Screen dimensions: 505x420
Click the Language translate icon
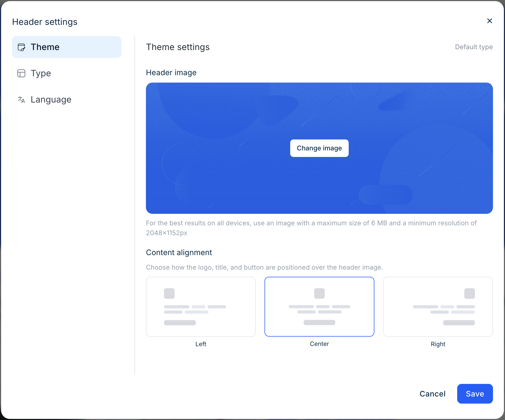tap(21, 100)
